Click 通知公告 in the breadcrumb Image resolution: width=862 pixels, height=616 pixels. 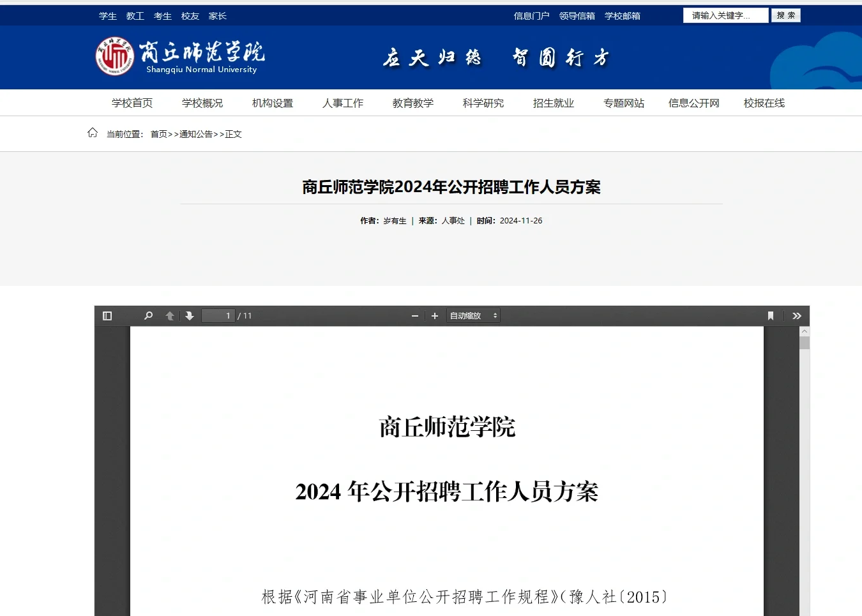click(196, 134)
